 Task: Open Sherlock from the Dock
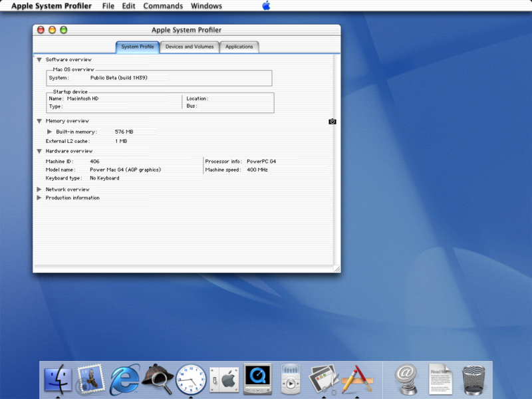(x=158, y=379)
